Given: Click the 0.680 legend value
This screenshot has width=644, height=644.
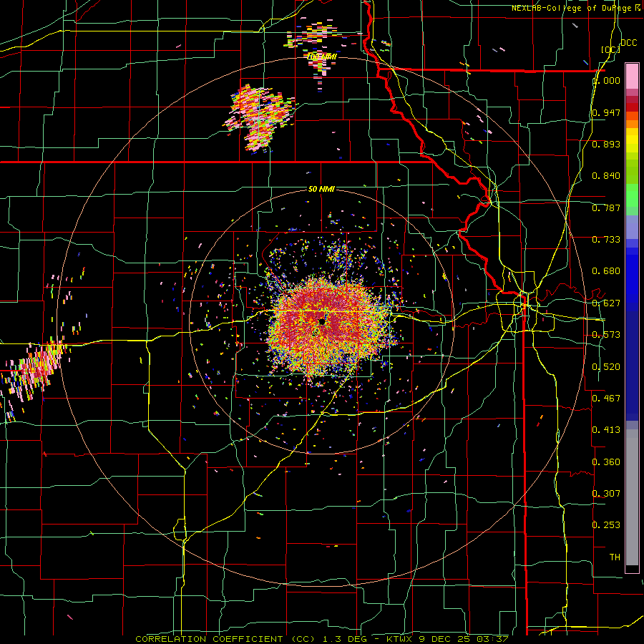Looking at the screenshot, I should tap(606, 271).
